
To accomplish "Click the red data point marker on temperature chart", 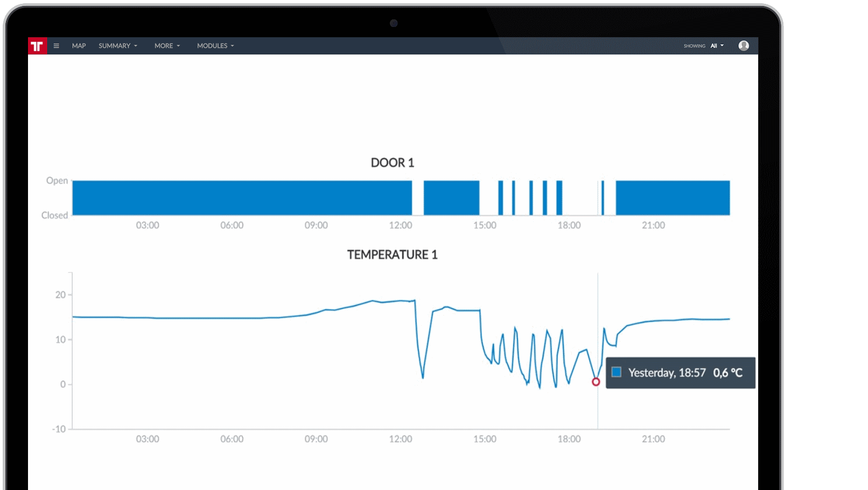I will (x=596, y=382).
